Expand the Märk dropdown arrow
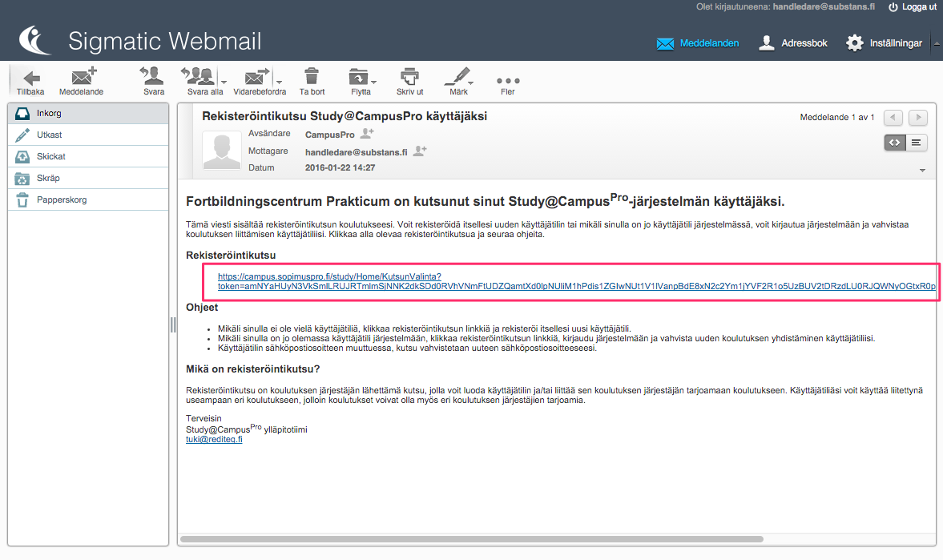This screenshot has height=560, width=943. click(x=471, y=82)
